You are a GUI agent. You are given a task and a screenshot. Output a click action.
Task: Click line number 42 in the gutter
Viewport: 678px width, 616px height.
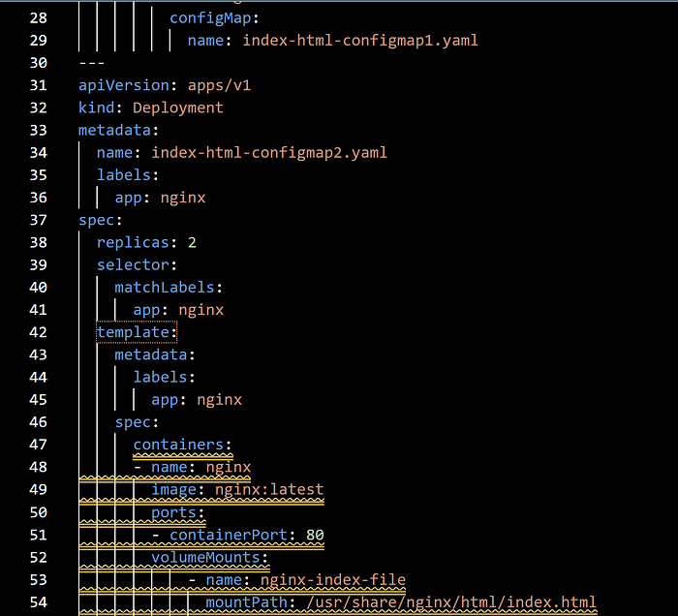pos(38,332)
